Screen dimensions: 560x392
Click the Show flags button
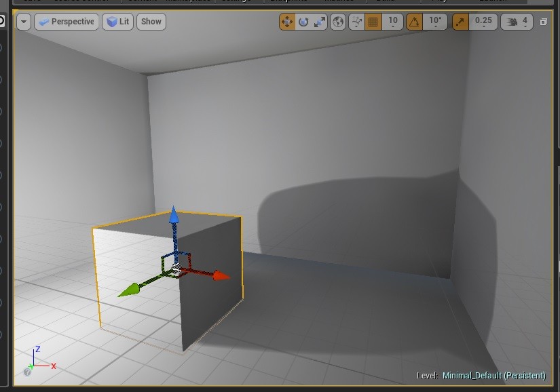151,22
